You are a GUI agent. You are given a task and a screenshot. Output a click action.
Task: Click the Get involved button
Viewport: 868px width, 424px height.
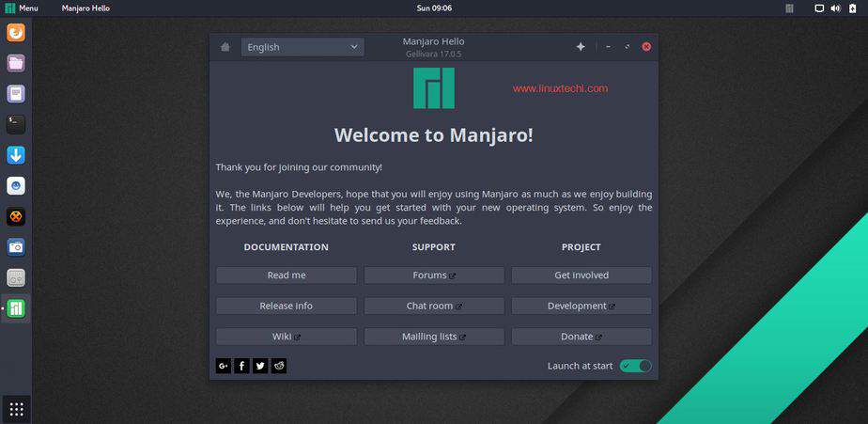point(581,275)
